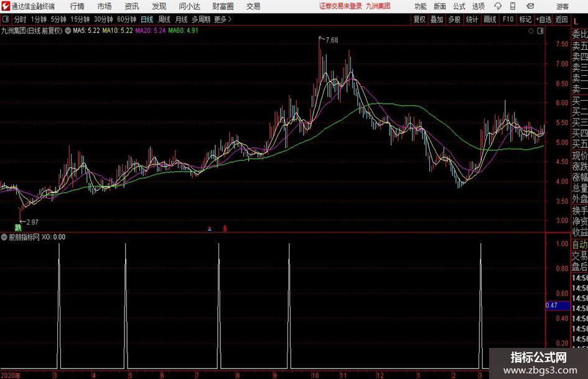This screenshot has width=588, height=379.
Task: Open the 公式 menu
Action: pos(459,6)
